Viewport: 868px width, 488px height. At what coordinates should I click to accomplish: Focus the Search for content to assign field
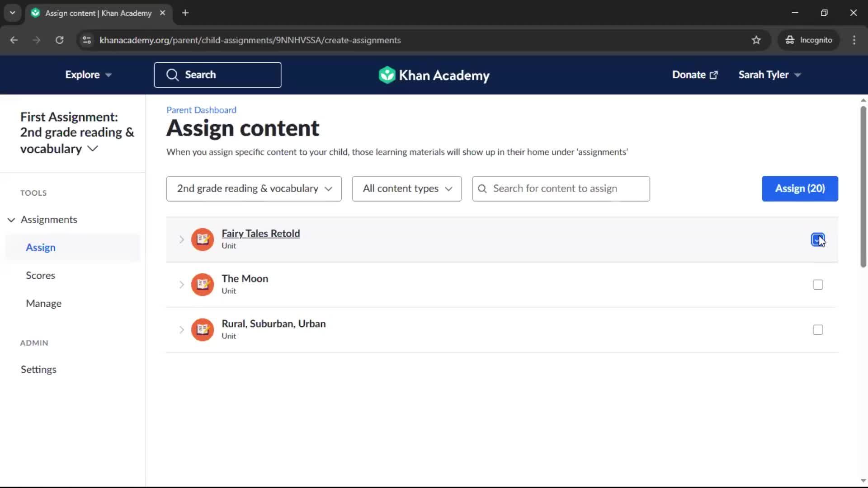tap(561, 189)
